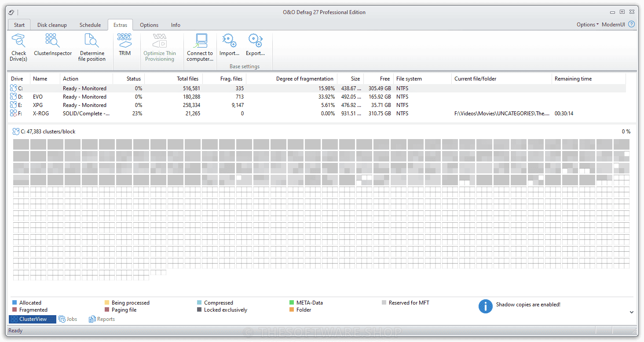Sort by Name column header
The height and width of the screenshot is (342, 644).
[x=45, y=79]
